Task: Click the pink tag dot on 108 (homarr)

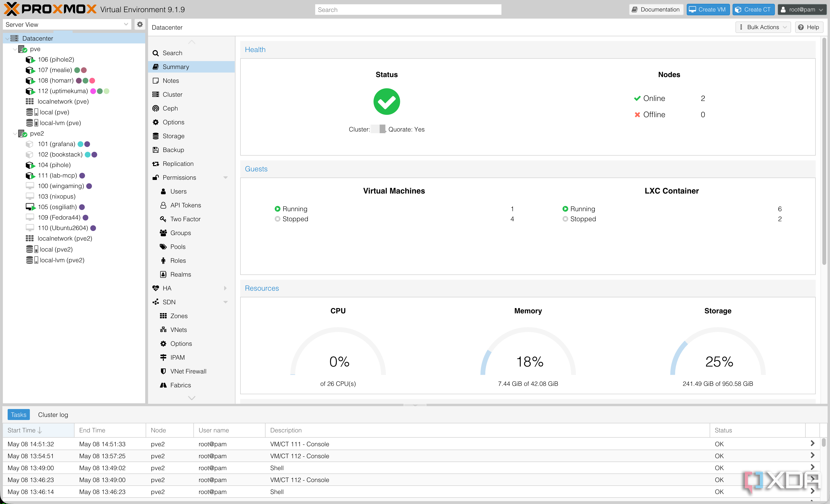Action: click(92, 80)
